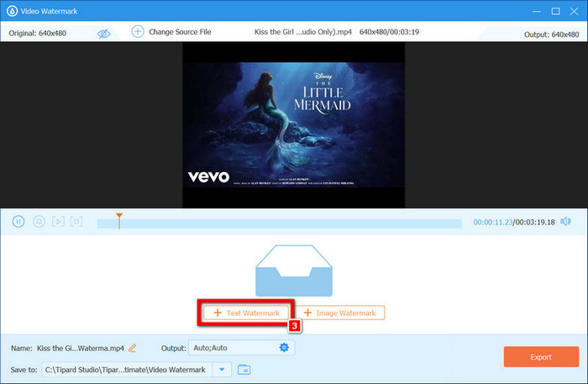The height and width of the screenshot is (384, 588).
Task: Minimize the Video Watermark window
Action: [537, 11]
